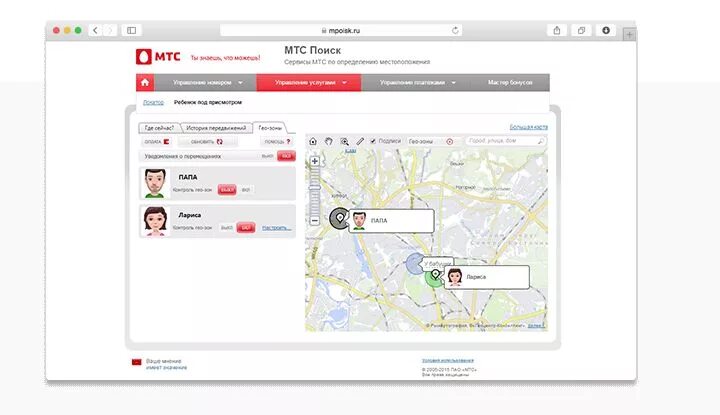Zoom in with the map plus button
This screenshot has width=720, height=415.
point(315,161)
